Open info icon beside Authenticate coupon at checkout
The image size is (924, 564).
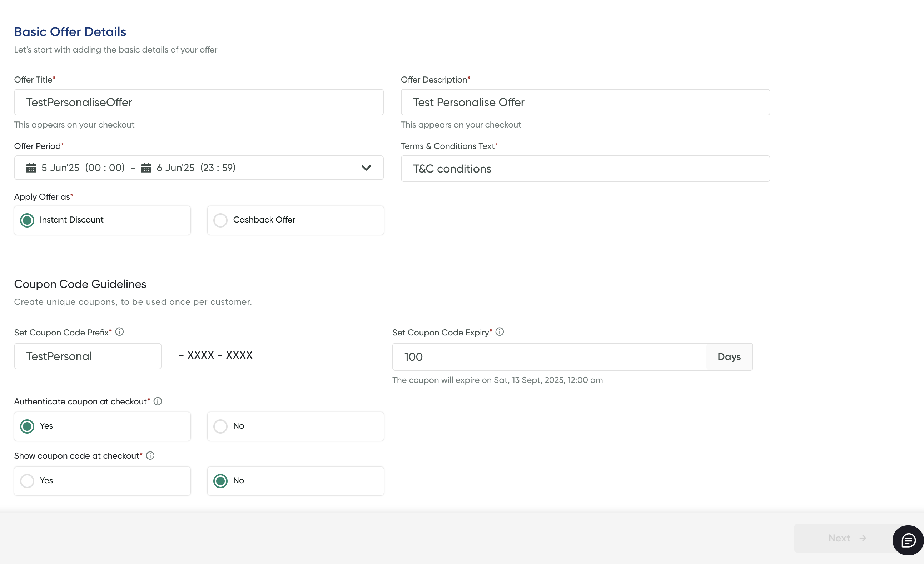click(158, 401)
